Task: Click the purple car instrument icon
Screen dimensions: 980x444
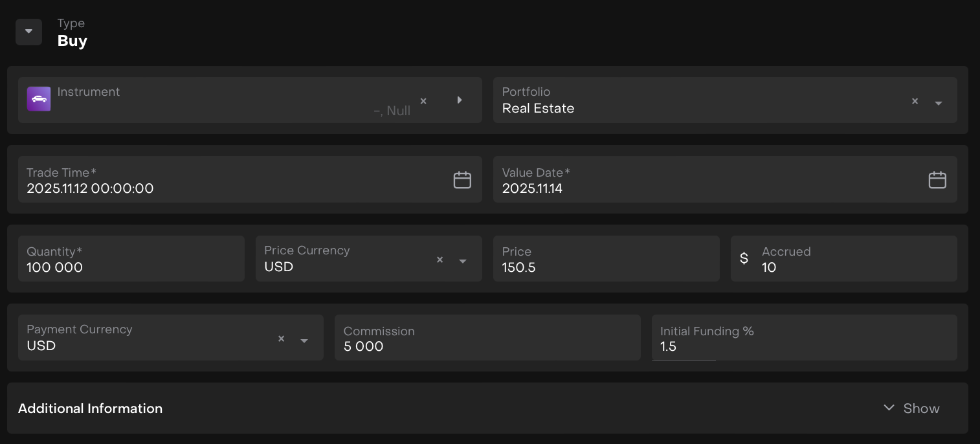Action: pos(39,99)
